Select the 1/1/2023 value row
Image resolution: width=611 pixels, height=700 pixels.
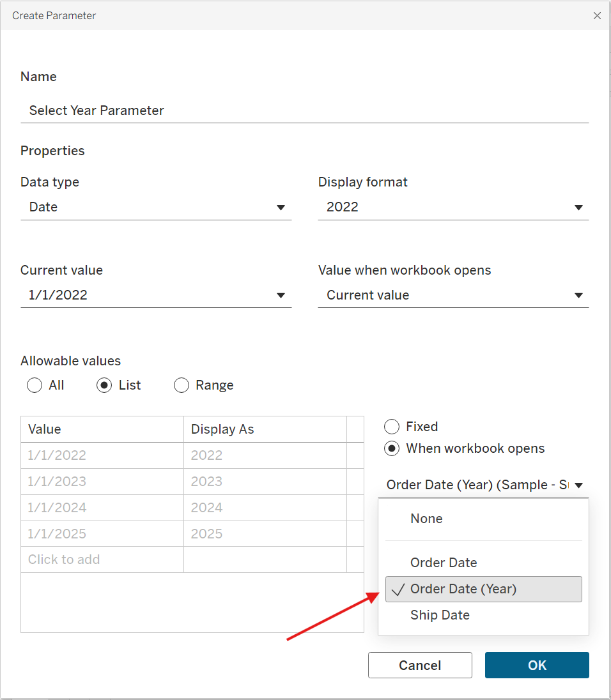pos(102,482)
